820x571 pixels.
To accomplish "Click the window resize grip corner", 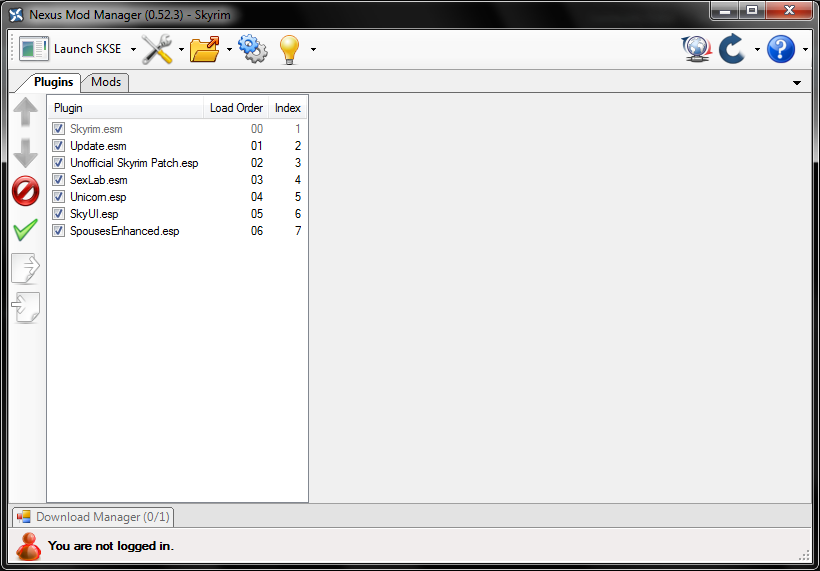I will click(805, 556).
